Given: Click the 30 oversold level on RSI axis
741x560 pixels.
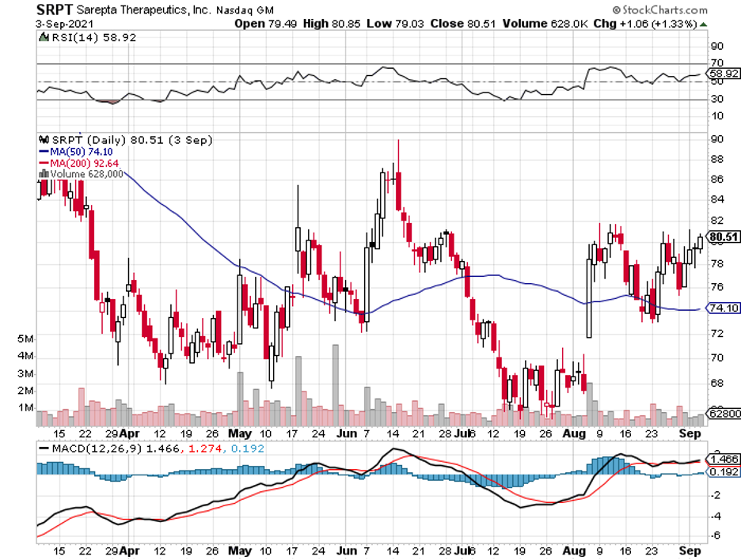Looking at the screenshot, I should pos(717,99).
